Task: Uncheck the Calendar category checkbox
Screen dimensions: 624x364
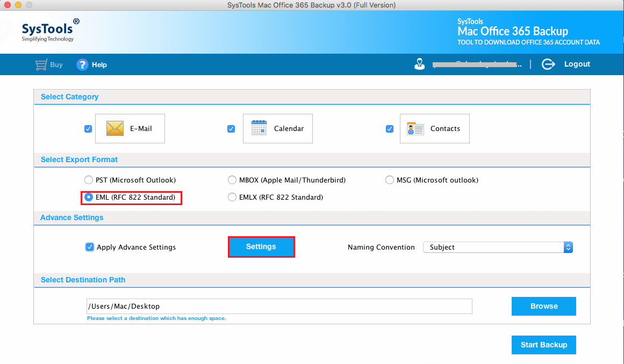Action: 231,129
